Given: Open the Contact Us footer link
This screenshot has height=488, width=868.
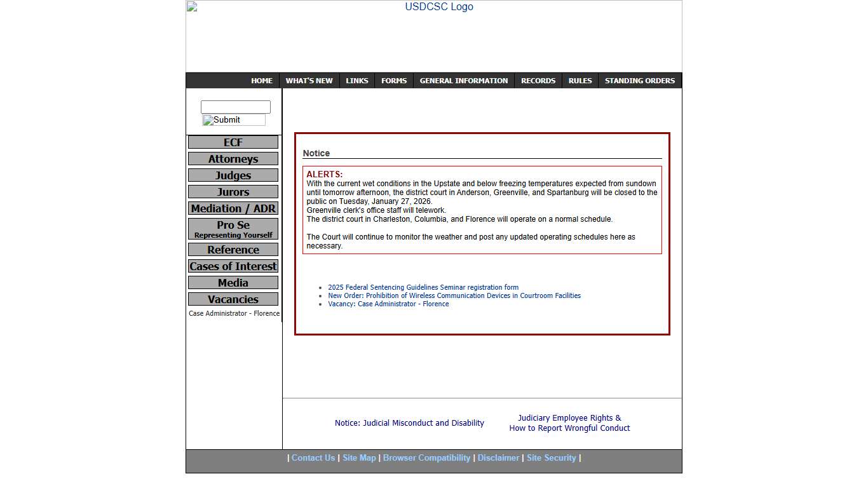Looking at the screenshot, I should coord(313,457).
